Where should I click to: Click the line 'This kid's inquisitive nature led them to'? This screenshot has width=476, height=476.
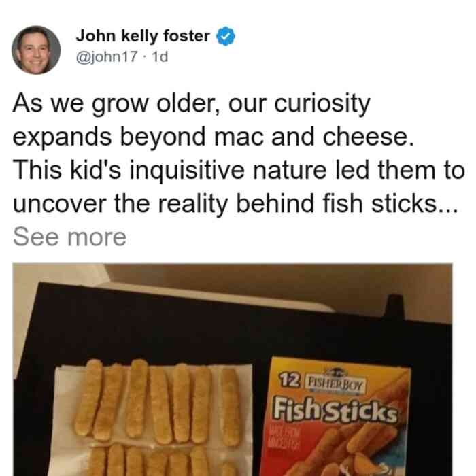point(239,170)
